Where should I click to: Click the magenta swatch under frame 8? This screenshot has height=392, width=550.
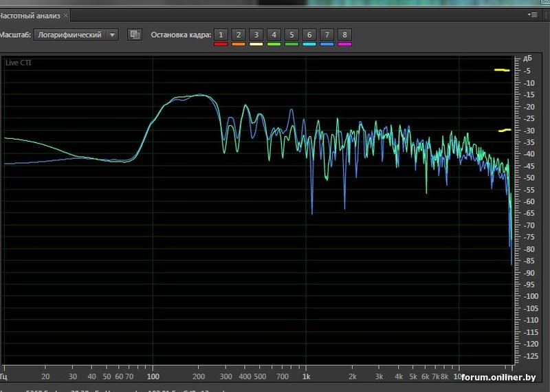(x=345, y=44)
